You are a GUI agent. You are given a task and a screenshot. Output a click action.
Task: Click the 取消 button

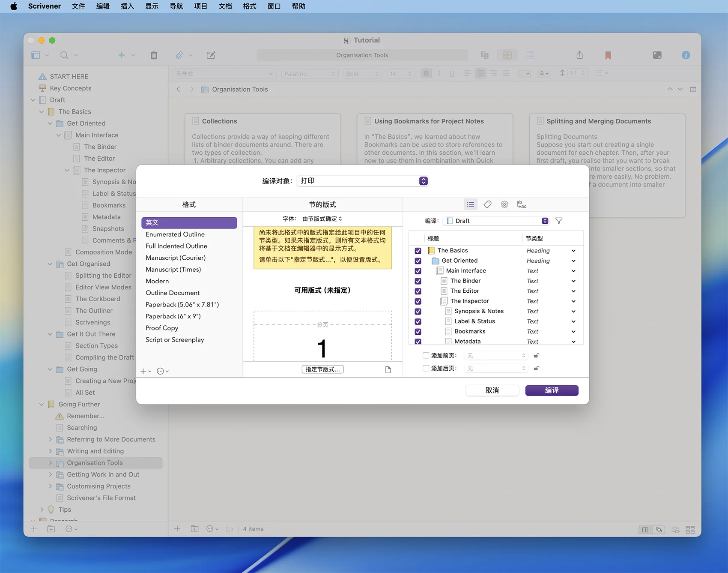pyautogui.click(x=492, y=390)
